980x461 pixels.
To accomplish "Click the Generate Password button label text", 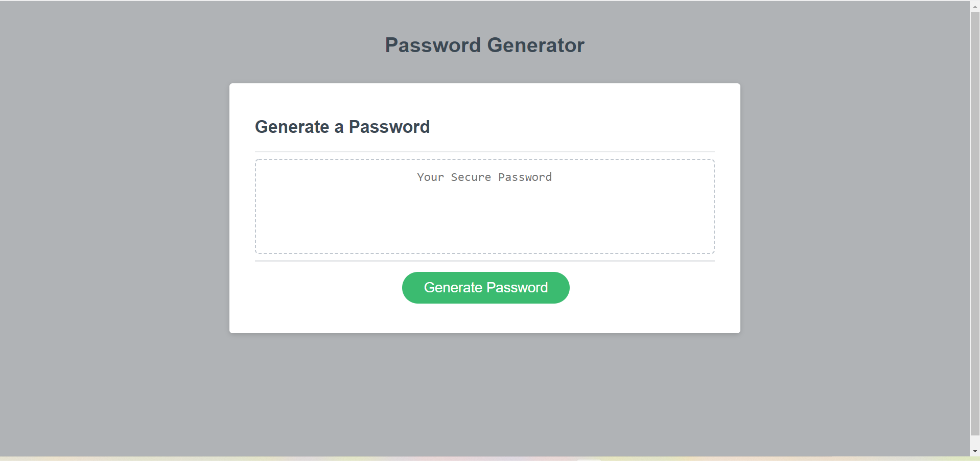I will pyautogui.click(x=485, y=287).
